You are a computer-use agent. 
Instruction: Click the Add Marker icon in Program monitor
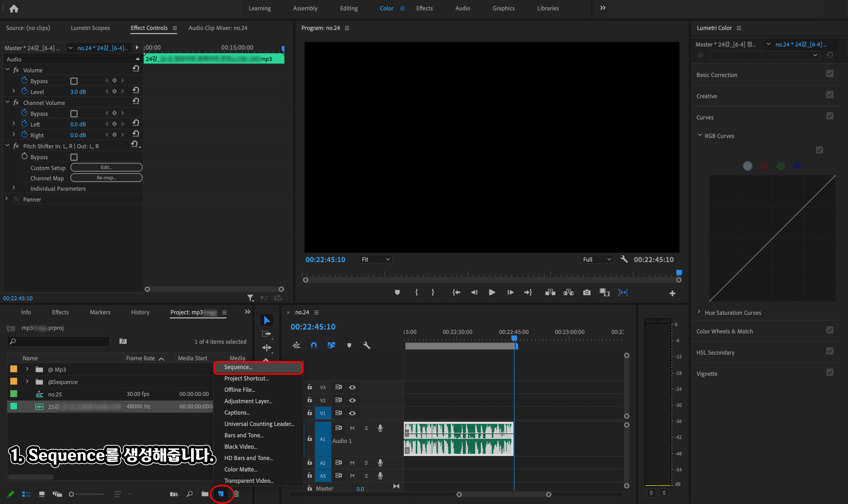(397, 292)
